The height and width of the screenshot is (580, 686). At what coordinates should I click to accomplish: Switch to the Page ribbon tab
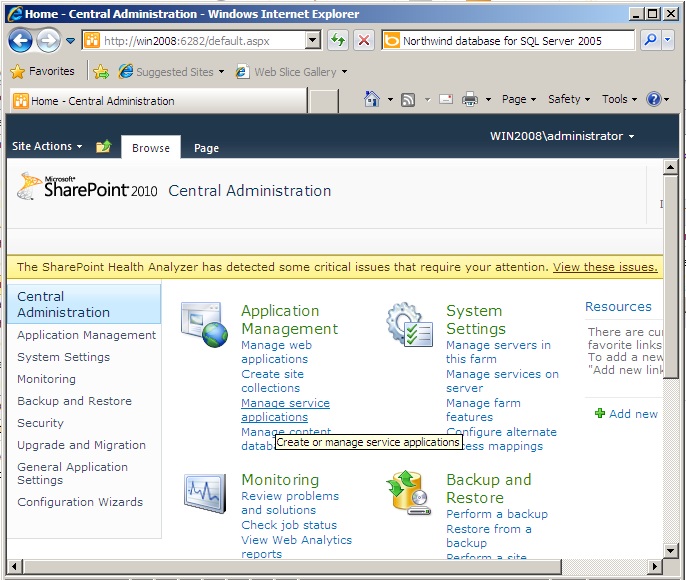206,148
